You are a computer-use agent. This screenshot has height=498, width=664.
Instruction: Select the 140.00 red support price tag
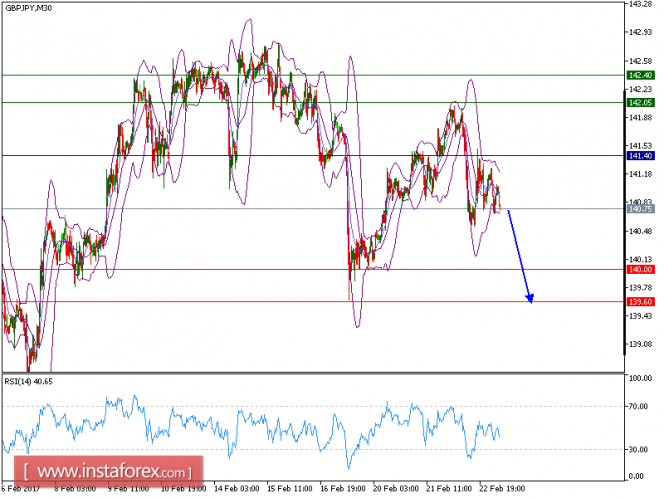640,269
